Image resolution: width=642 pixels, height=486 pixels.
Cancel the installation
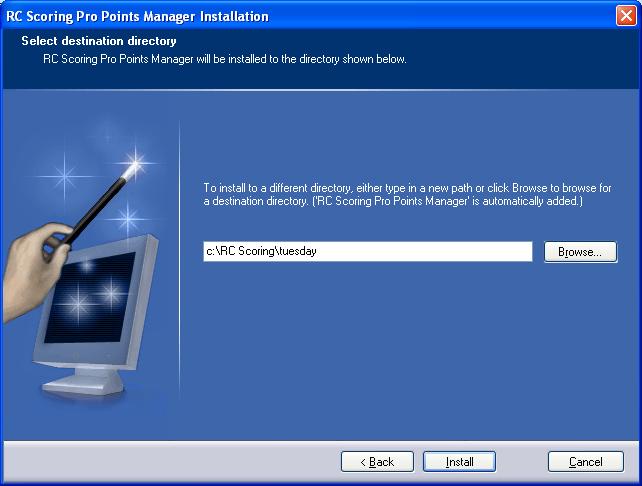click(585, 462)
